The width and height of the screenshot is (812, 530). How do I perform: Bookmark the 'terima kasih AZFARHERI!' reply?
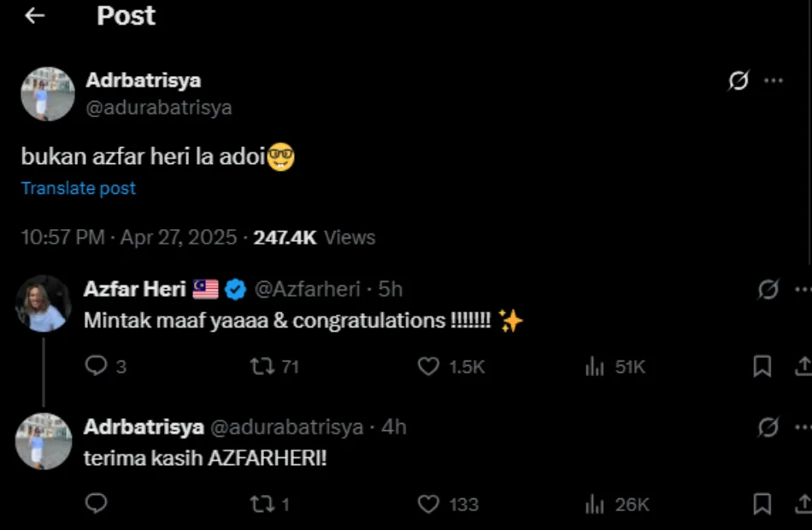[762, 504]
